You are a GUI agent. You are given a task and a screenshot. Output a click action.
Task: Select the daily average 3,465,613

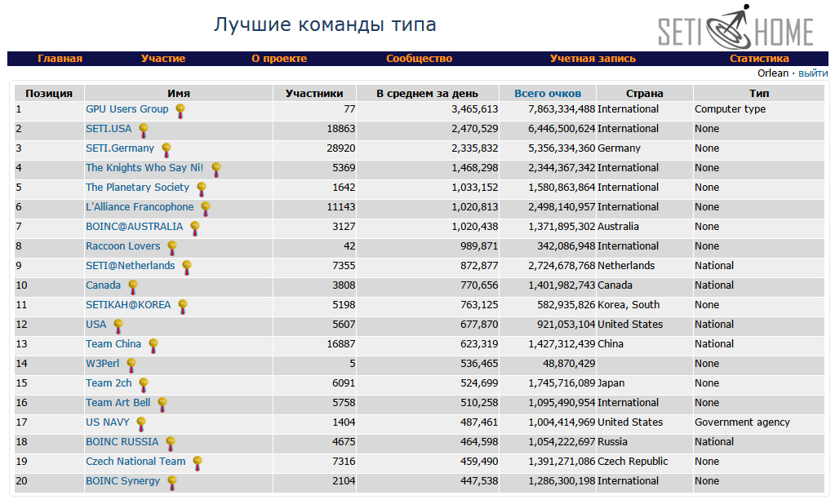[x=474, y=109]
